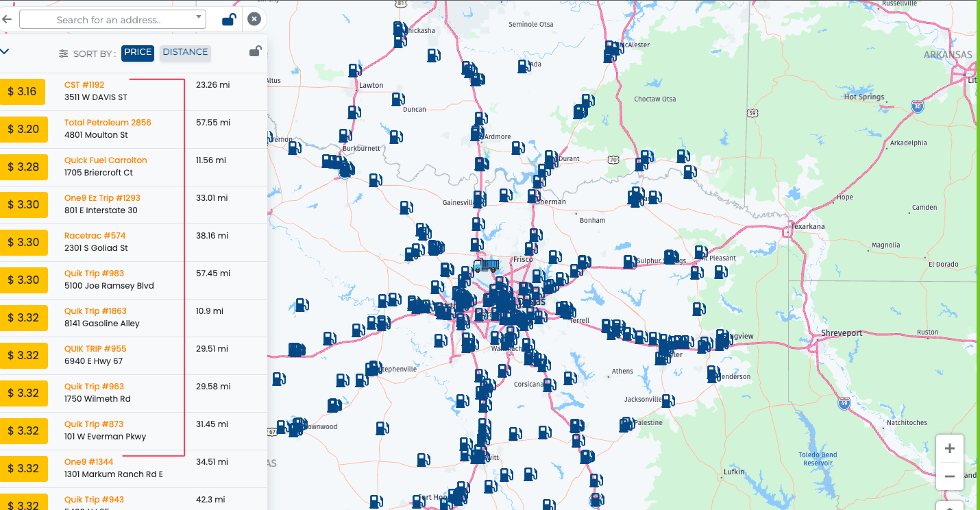Click address 3511 W DAVIS ST
This screenshot has width=980, height=510.
click(96, 97)
